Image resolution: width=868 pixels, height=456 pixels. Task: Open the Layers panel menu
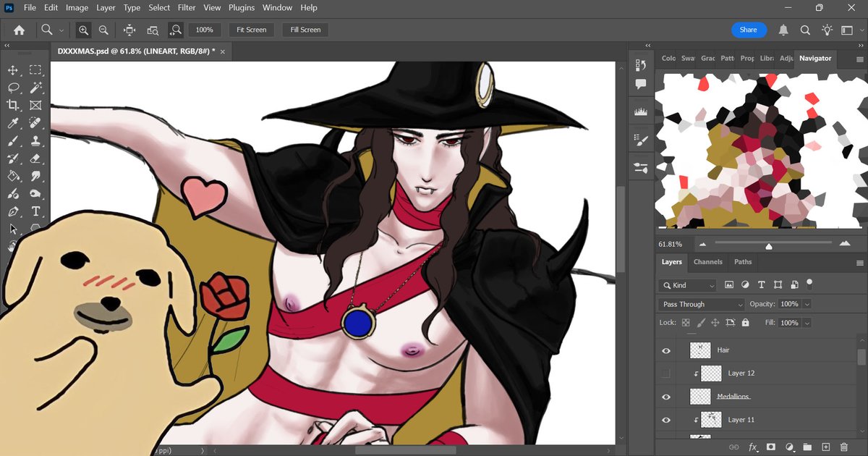pos(860,263)
